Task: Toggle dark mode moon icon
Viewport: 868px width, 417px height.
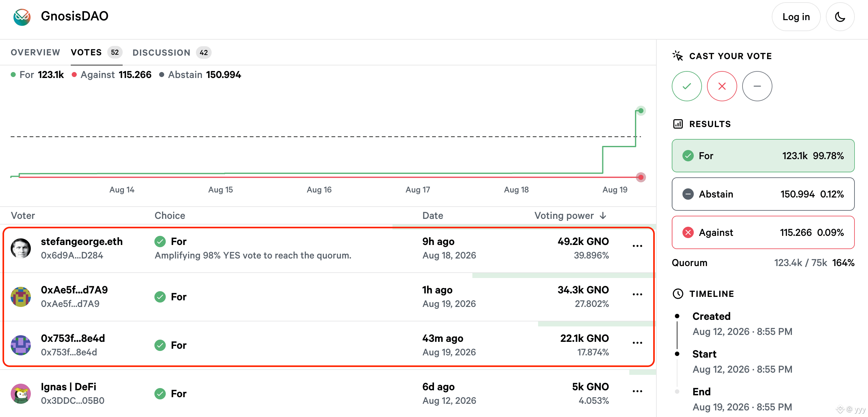Action: 840,17
